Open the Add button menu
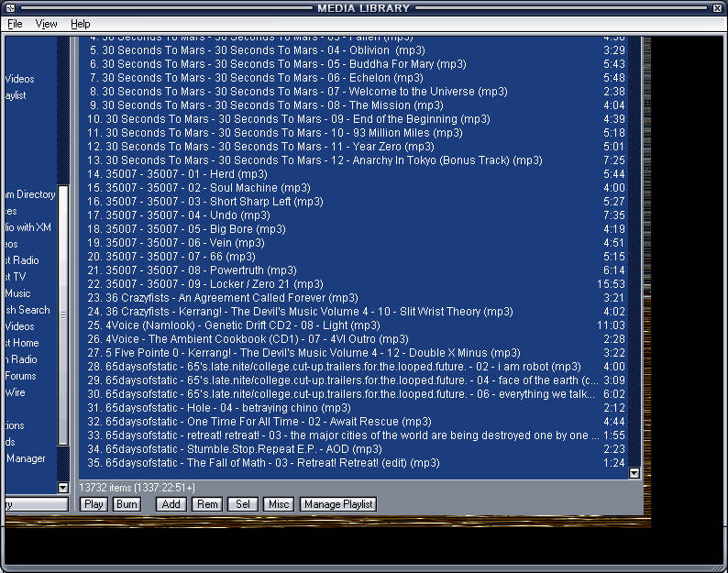 coord(171,504)
